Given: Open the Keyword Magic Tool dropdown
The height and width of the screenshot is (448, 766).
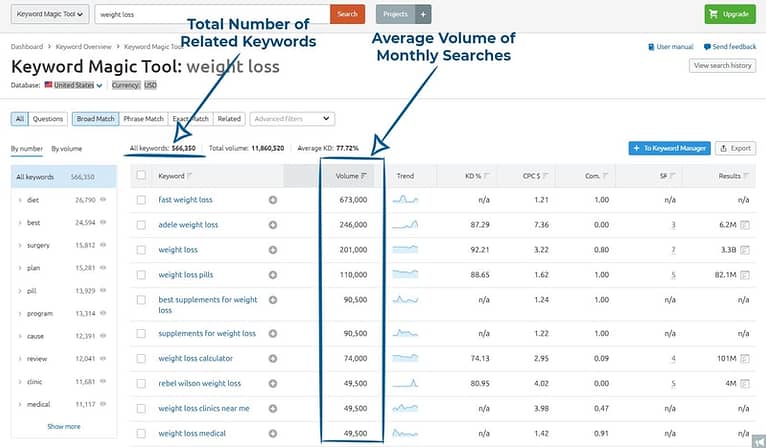Looking at the screenshot, I should point(50,14).
